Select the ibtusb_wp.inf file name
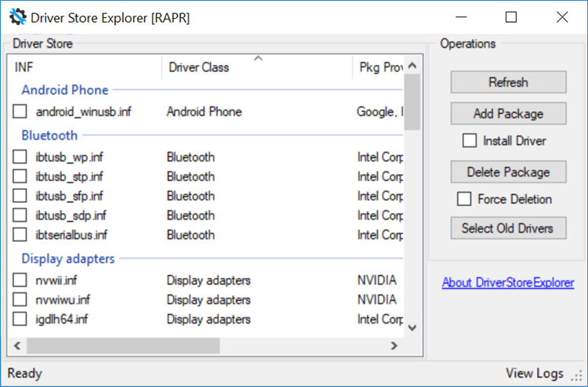This screenshot has height=387, width=588. [x=69, y=157]
